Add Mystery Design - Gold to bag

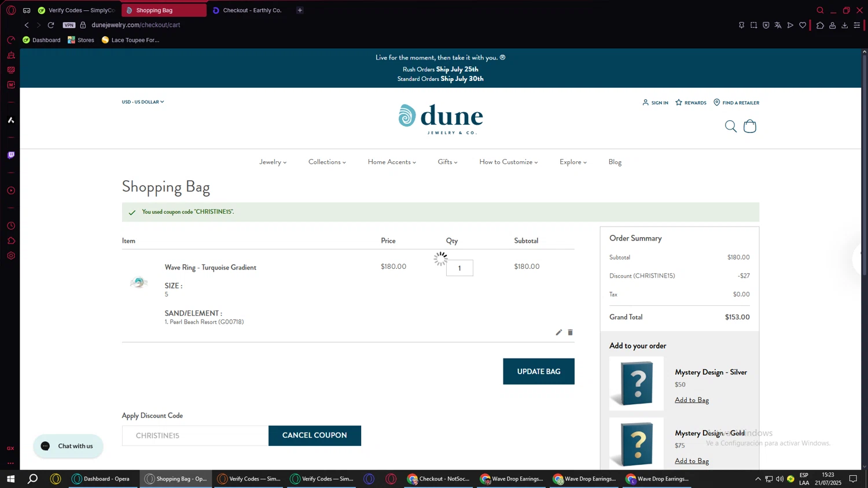pyautogui.click(x=692, y=461)
